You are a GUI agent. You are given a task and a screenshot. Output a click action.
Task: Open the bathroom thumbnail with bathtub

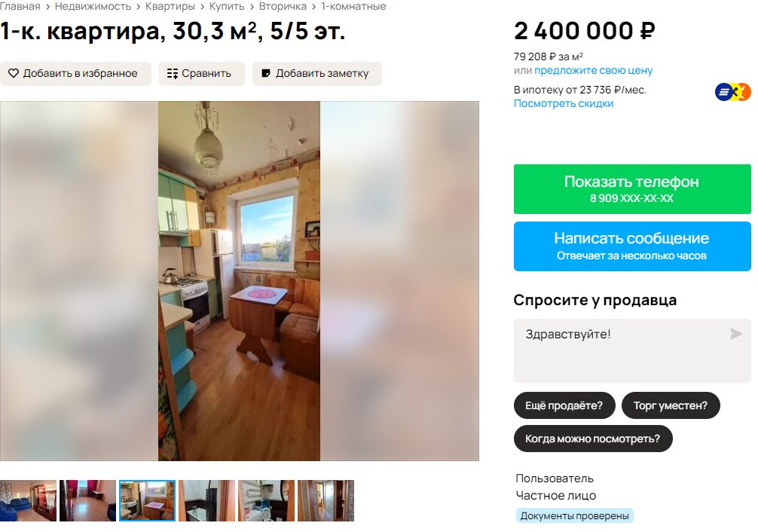[x=206, y=500]
